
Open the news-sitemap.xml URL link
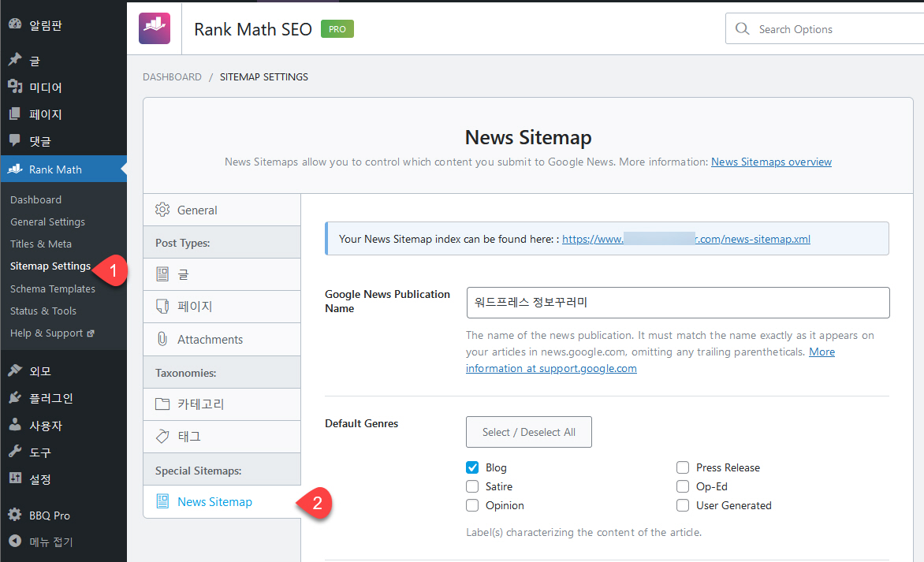click(686, 239)
